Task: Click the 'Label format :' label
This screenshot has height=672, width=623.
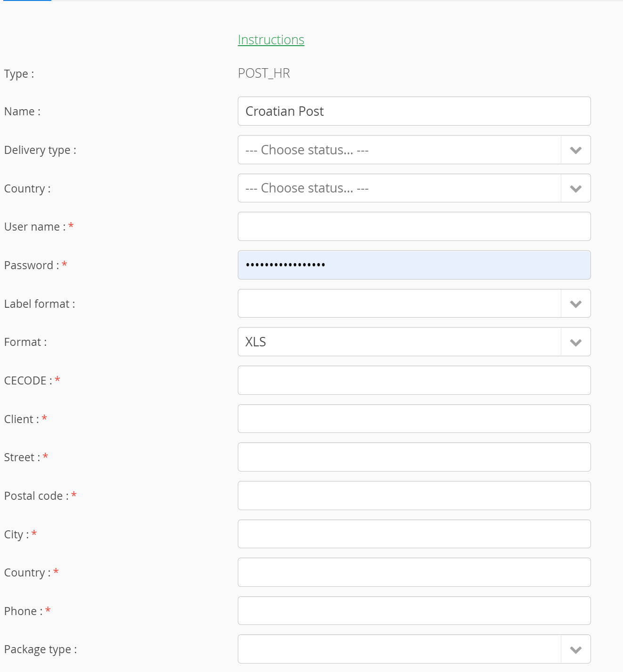Action: pyautogui.click(x=40, y=304)
